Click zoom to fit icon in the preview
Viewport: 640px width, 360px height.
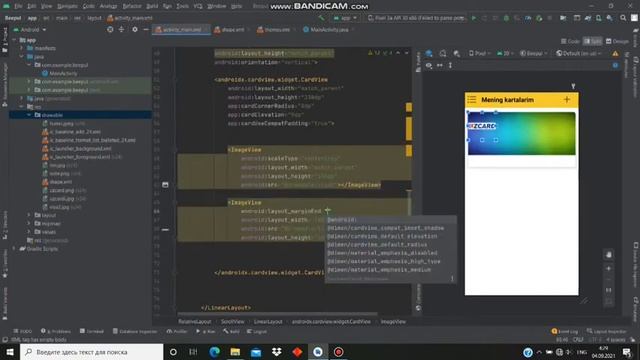(609, 302)
